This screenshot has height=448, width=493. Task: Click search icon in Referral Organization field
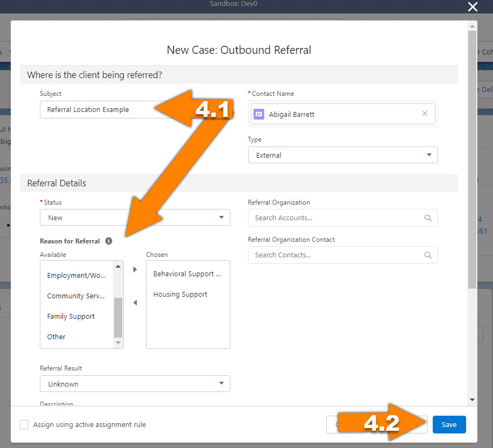[428, 218]
